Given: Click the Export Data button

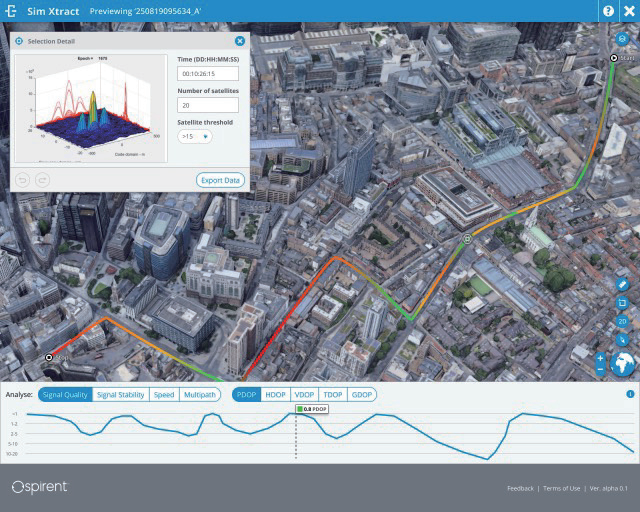Looking at the screenshot, I should 220,180.
